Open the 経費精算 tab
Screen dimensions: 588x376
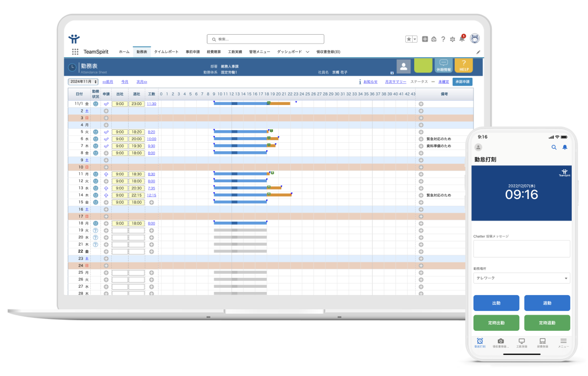point(214,52)
